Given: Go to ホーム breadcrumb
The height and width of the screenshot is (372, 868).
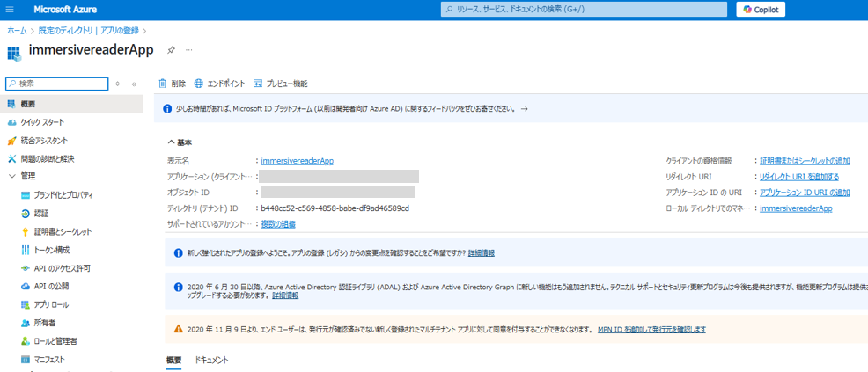Looking at the screenshot, I should pos(17,31).
